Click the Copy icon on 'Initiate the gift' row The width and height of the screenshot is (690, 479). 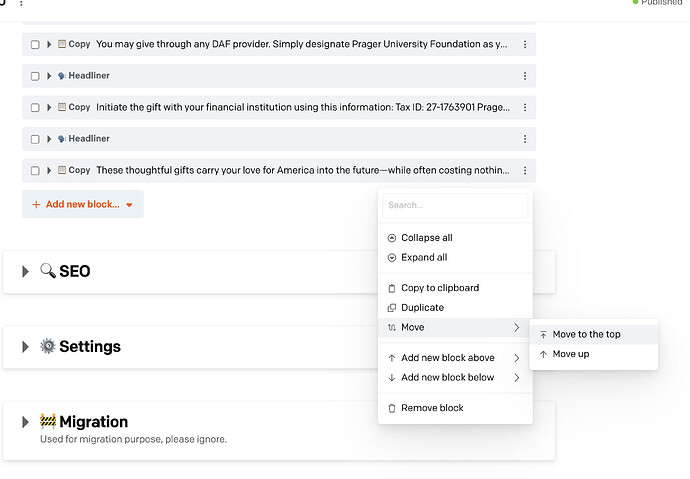[x=62, y=107]
